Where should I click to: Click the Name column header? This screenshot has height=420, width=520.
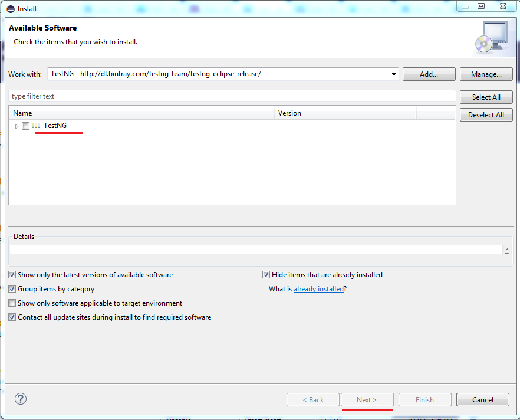point(141,113)
